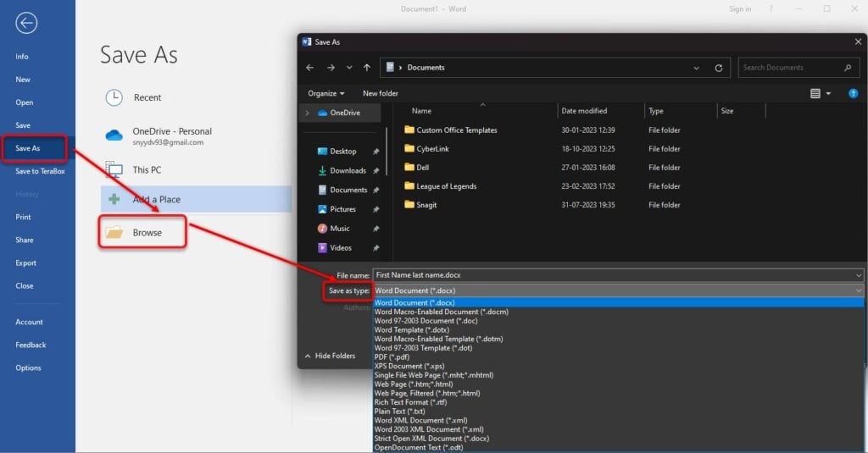Click the League of Legends folder icon

[409, 185]
